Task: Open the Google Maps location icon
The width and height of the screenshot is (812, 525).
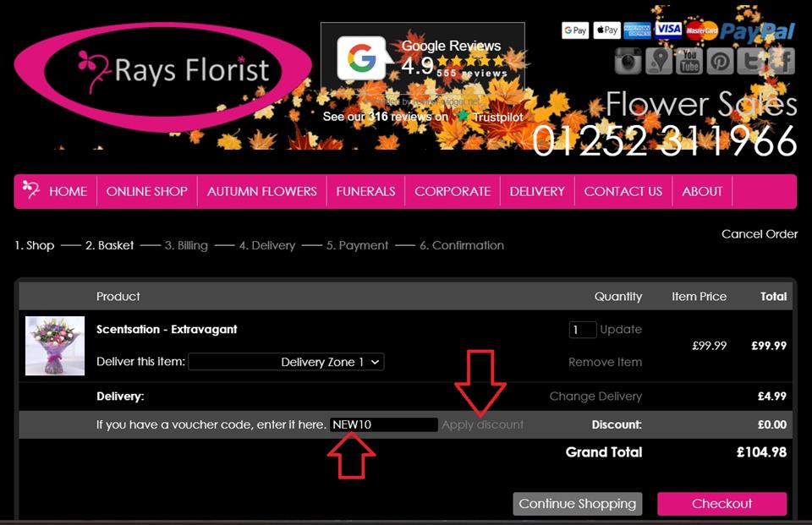Action: click(x=659, y=61)
